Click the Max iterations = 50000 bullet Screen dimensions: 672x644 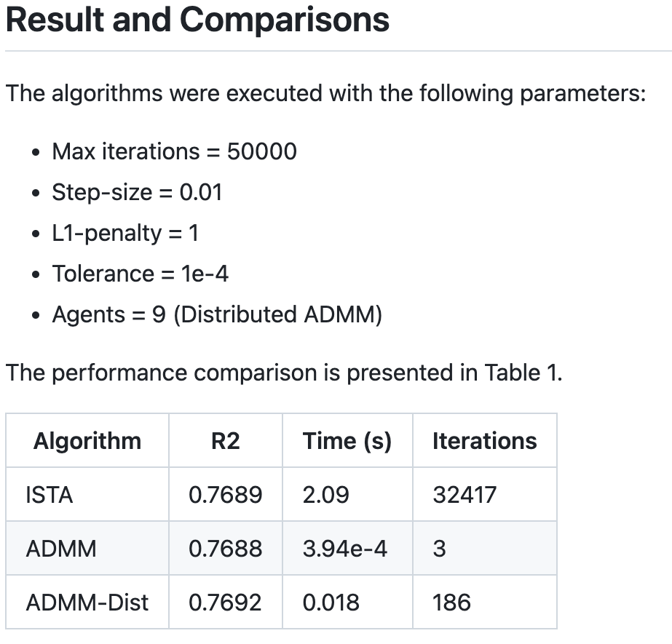tap(175, 151)
